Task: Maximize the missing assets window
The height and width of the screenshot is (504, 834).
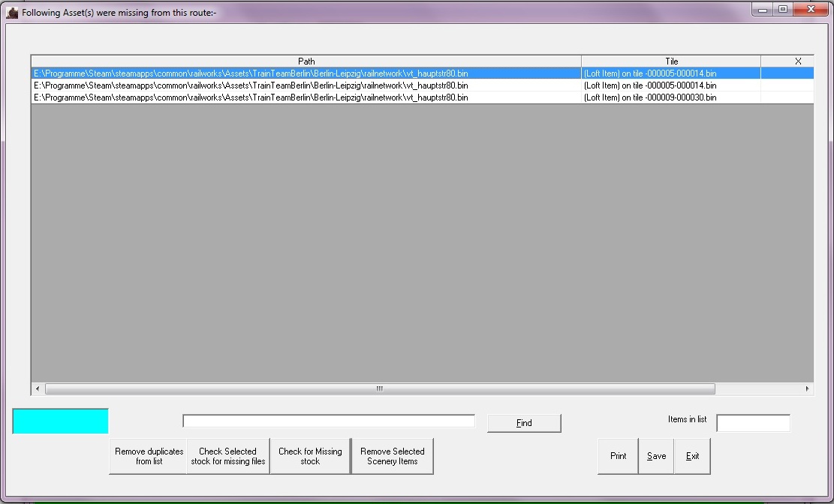Action: [783, 9]
